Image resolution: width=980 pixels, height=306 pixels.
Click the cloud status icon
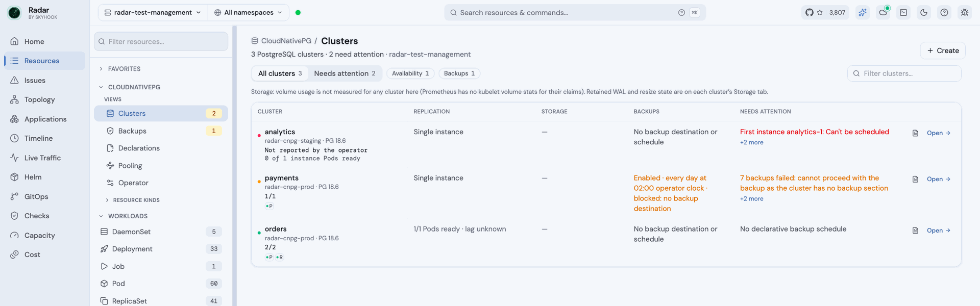point(883,13)
